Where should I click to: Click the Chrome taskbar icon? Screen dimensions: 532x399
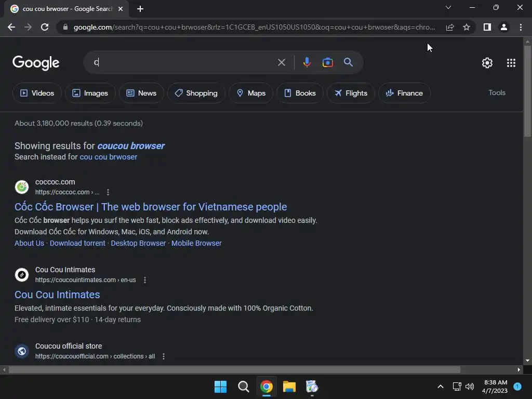tap(267, 387)
